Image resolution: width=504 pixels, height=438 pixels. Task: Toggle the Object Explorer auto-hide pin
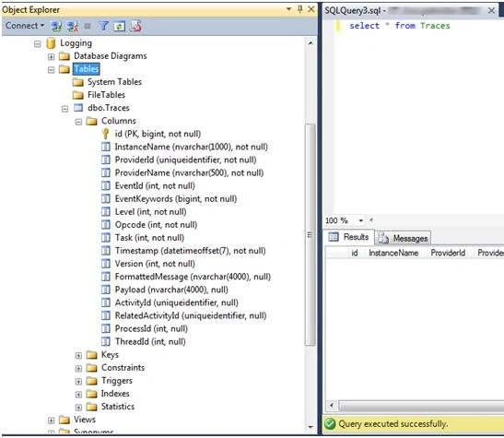click(299, 9)
